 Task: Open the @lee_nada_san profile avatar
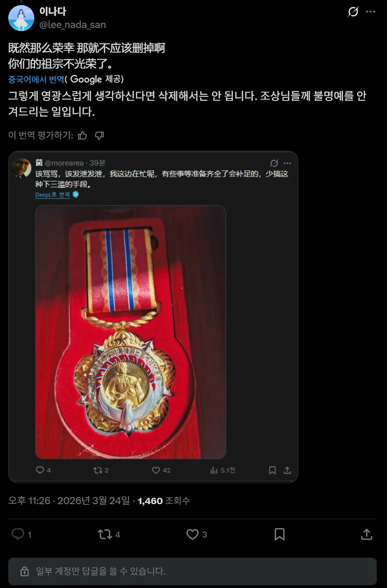(x=21, y=18)
